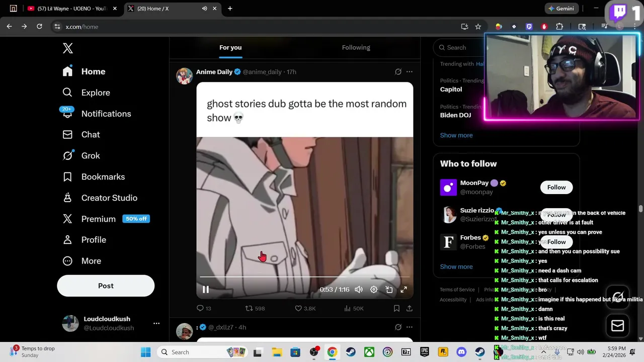644x362 pixels.
Task: Open Chat in the X sidebar
Action: pos(81,135)
